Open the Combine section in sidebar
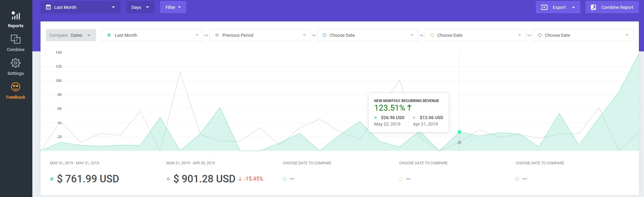Image resolution: width=644 pixels, height=197 pixels. 16,43
